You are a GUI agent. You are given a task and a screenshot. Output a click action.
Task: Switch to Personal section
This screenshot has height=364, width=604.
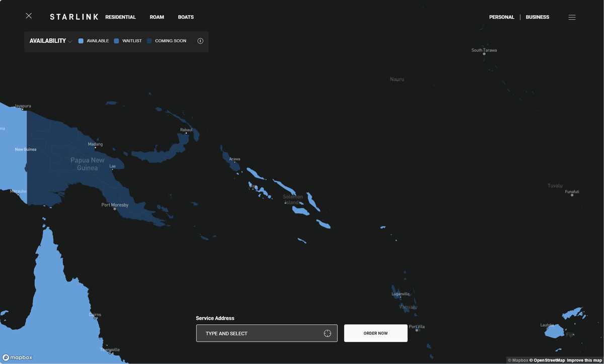(502, 17)
